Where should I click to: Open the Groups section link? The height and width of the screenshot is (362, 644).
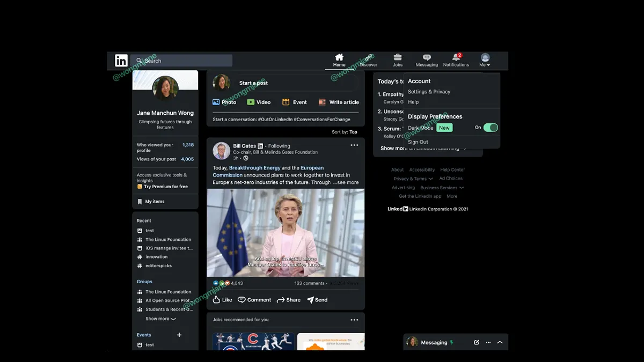(x=144, y=282)
